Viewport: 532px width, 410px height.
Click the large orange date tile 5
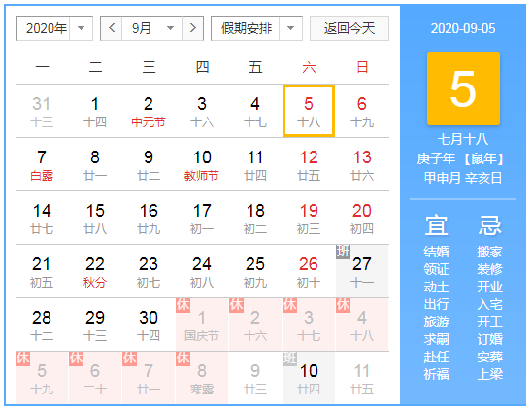point(463,89)
